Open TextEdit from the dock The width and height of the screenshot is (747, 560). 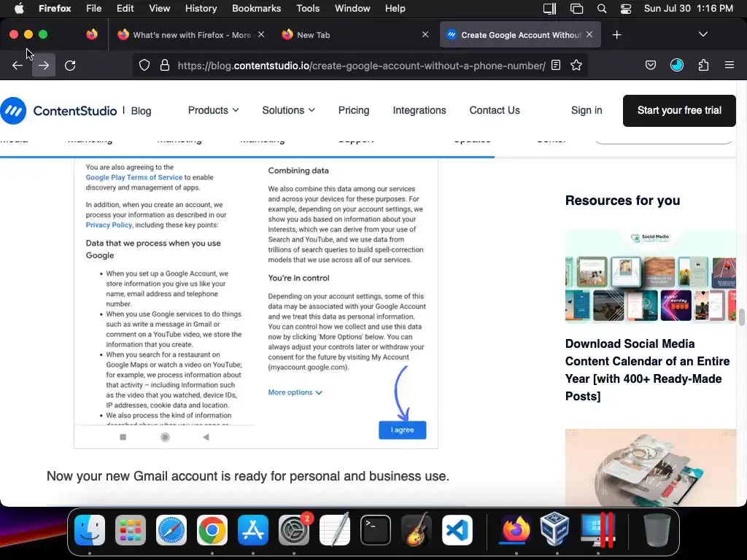point(334,530)
